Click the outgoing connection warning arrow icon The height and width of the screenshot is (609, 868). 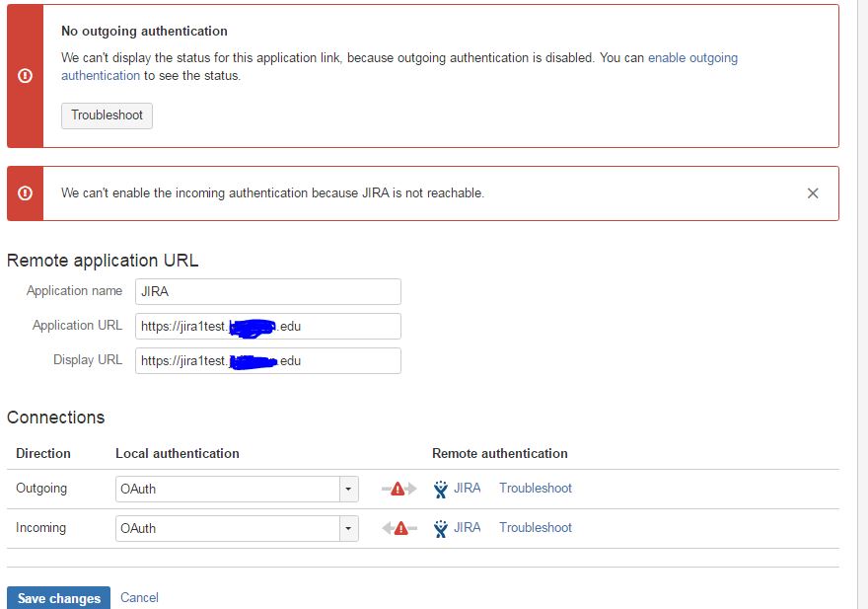click(398, 489)
